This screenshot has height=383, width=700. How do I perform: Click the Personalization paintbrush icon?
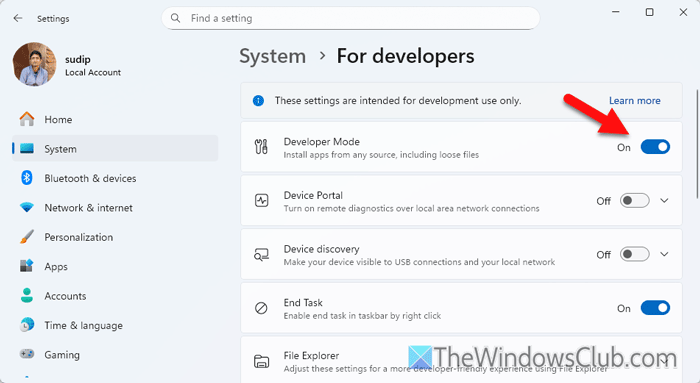point(27,237)
